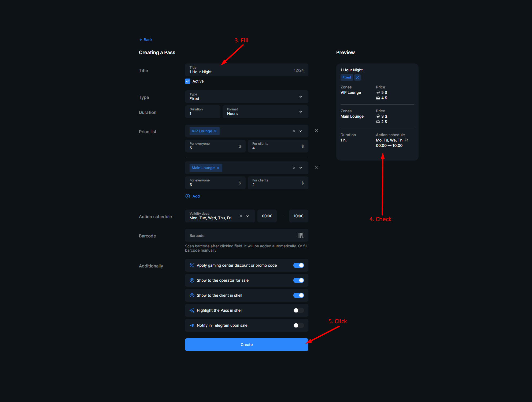
Task: Disable 'Apply gaming center discount or promo code'
Action: coord(298,265)
